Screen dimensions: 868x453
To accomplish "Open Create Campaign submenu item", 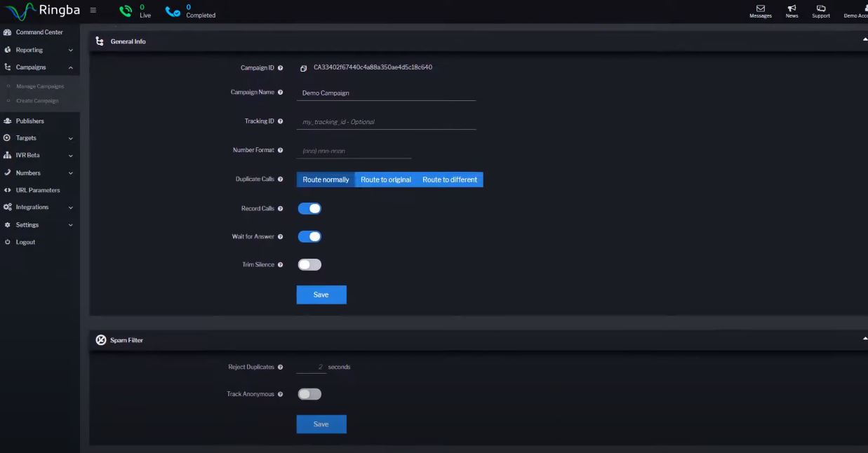I will (x=37, y=101).
